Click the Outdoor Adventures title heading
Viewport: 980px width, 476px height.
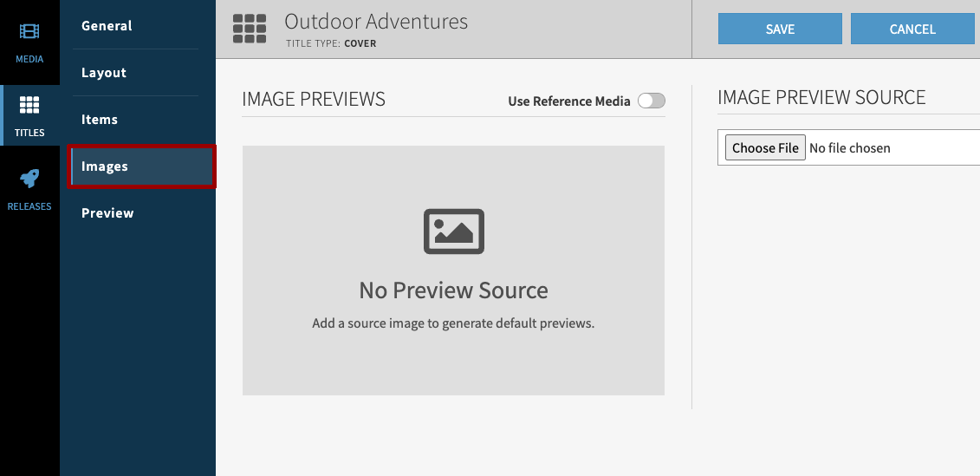click(376, 22)
